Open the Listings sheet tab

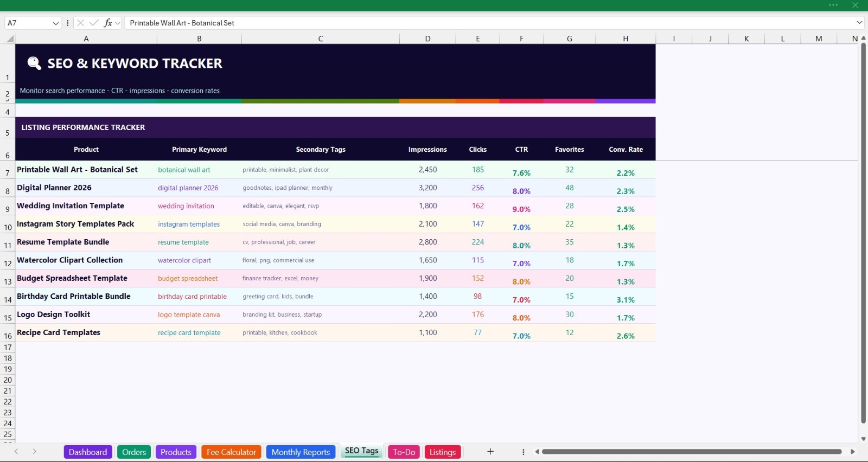[443, 452]
